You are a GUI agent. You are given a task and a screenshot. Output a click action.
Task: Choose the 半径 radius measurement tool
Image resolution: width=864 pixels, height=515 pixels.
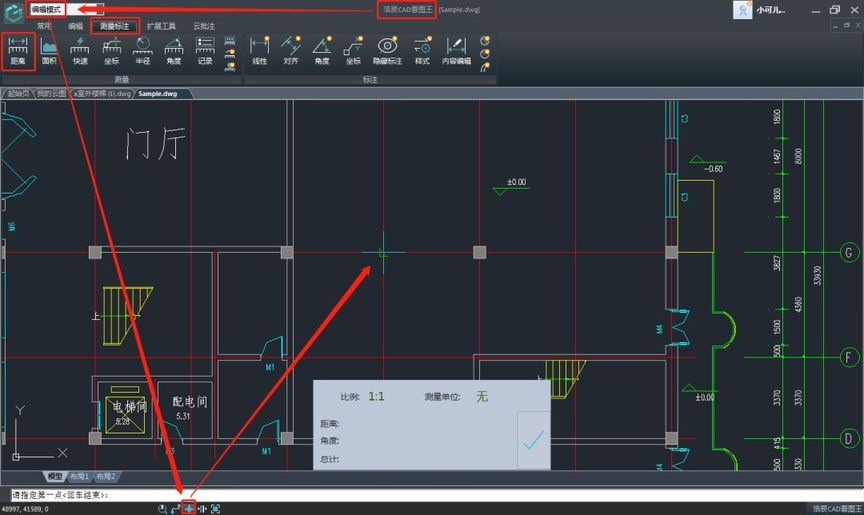tap(142, 50)
